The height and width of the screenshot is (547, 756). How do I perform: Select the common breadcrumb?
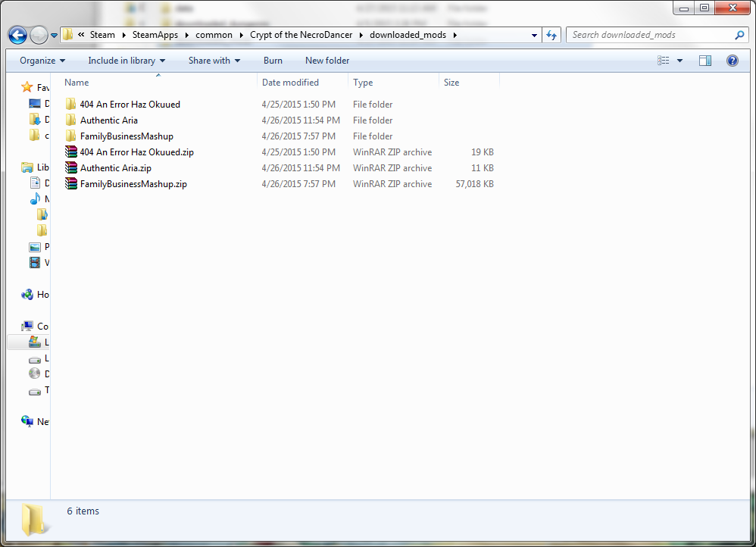click(214, 35)
